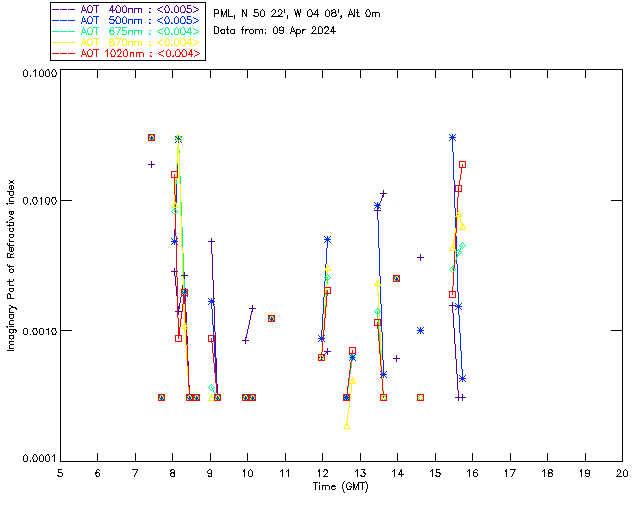The image size is (640, 512).
Task: Click the bottom square marker near 14.6 GMT
Action: [x=420, y=397]
